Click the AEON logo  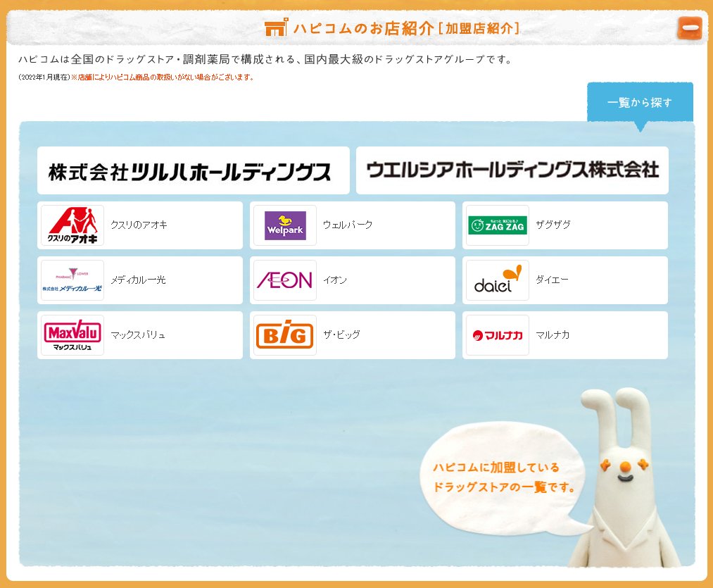pyautogui.click(x=285, y=280)
